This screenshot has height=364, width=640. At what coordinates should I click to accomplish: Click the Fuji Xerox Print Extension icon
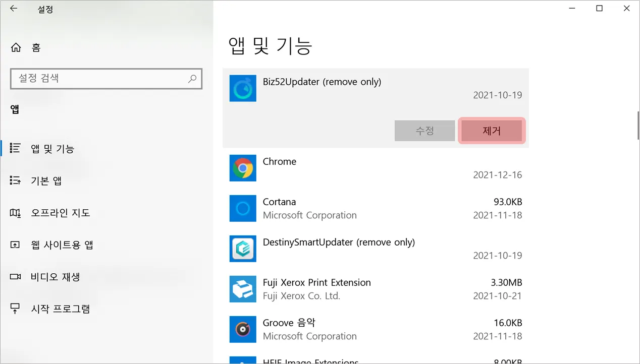tap(243, 289)
